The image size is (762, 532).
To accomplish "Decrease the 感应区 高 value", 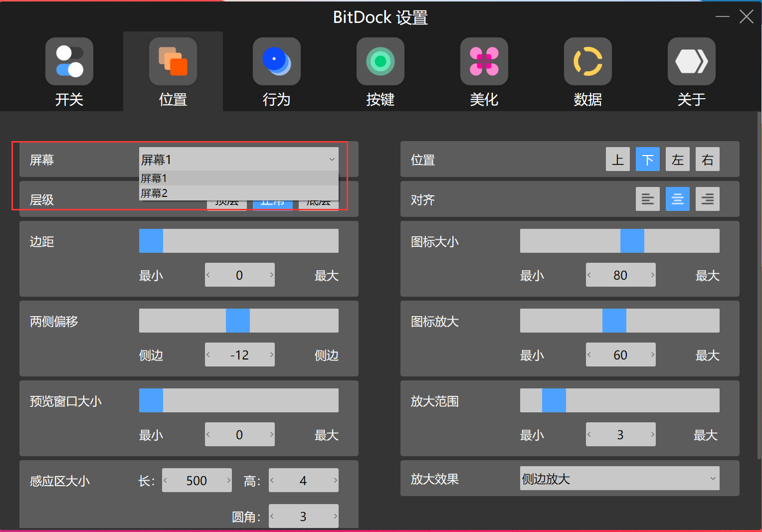I will 272,480.
